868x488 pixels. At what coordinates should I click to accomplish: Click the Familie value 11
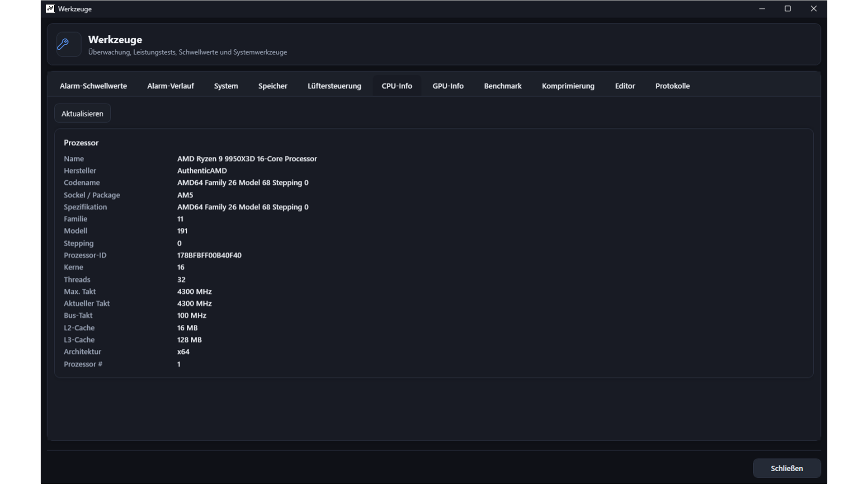pyautogui.click(x=180, y=219)
